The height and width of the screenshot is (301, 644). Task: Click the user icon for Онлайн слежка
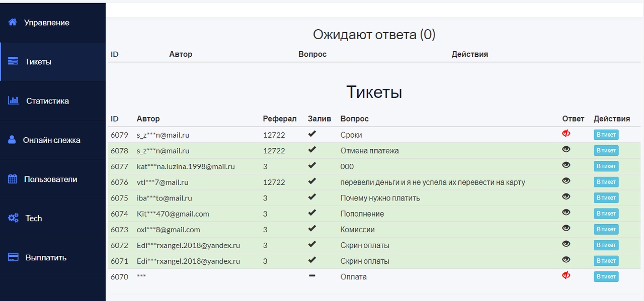[12, 140]
